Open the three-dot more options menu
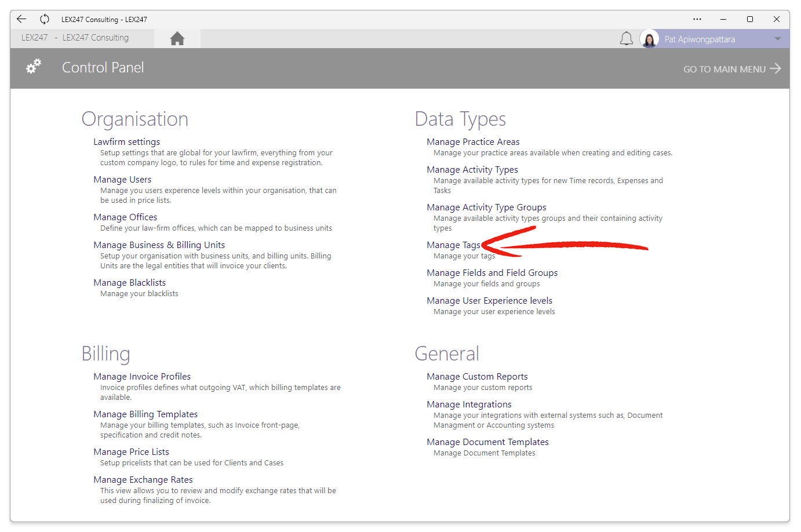The width and height of the screenshot is (801, 532). pyautogui.click(x=697, y=19)
